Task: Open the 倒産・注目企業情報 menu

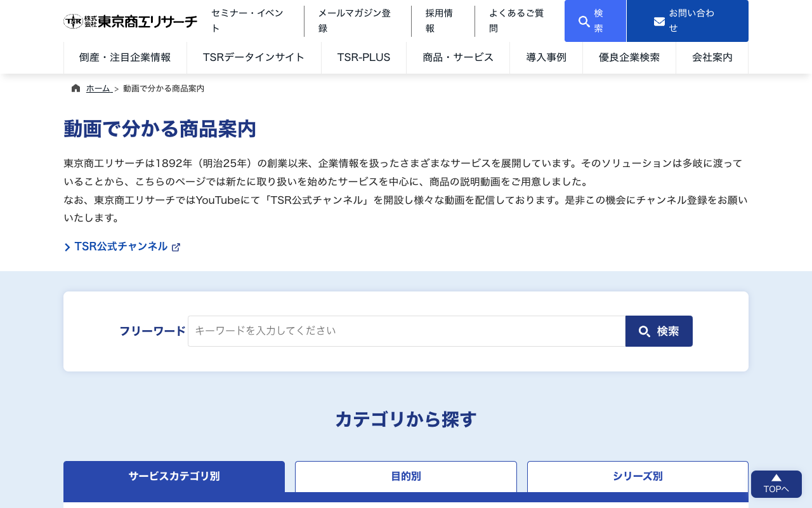Action: pos(125,58)
